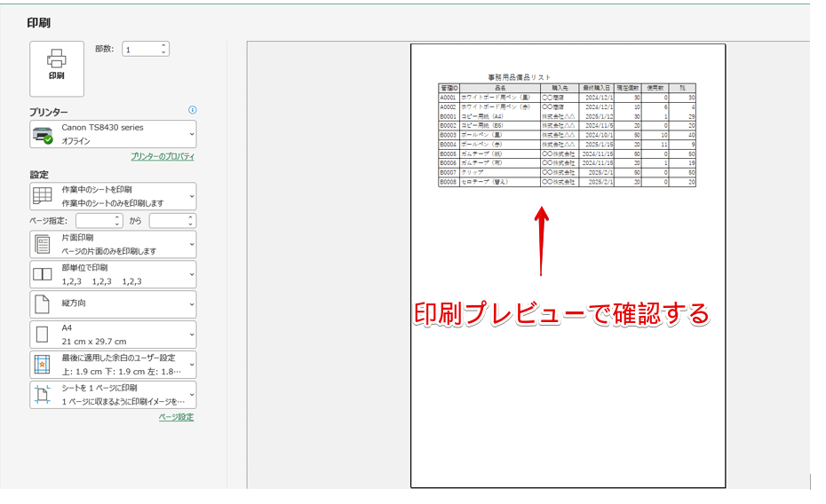This screenshot has width=826, height=504.
Task: Click the custom margins star icon
Action: tap(42, 365)
